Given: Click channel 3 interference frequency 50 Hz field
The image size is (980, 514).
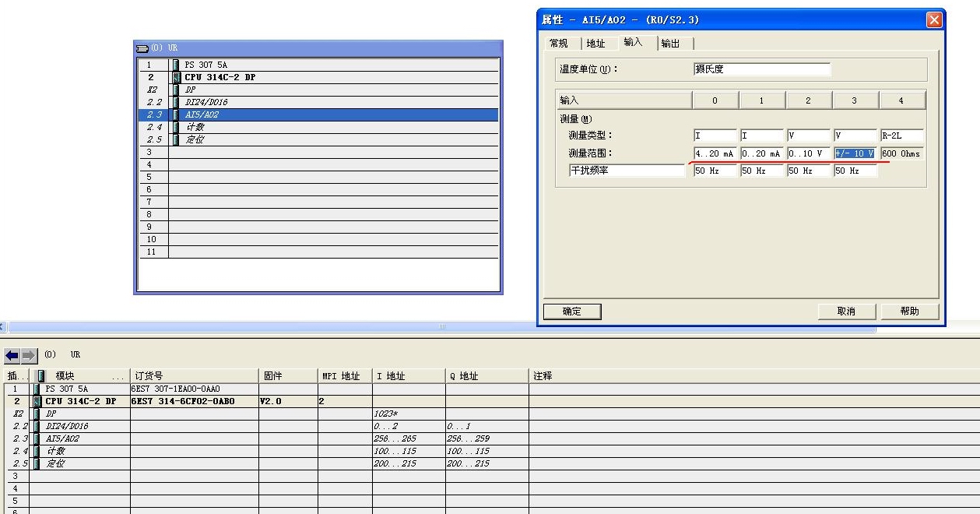Looking at the screenshot, I should tap(855, 171).
